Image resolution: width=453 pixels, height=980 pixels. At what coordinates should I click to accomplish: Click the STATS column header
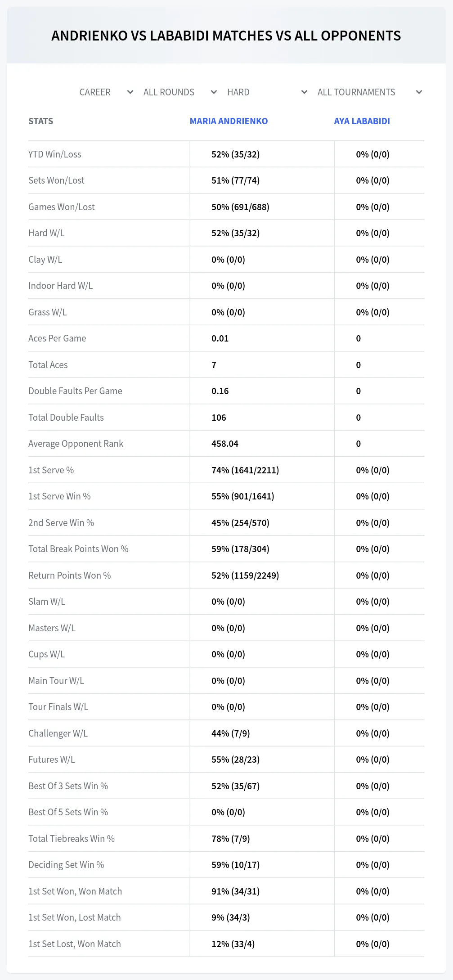point(41,121)
